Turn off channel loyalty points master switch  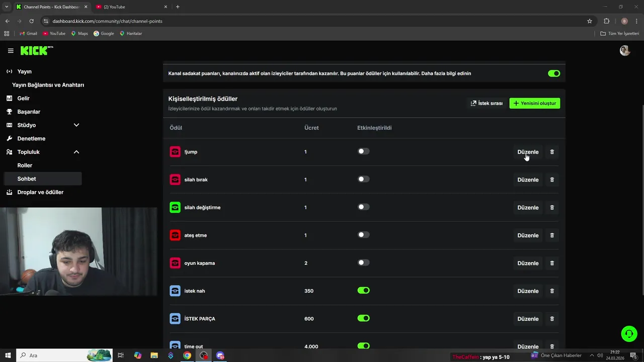554,73
